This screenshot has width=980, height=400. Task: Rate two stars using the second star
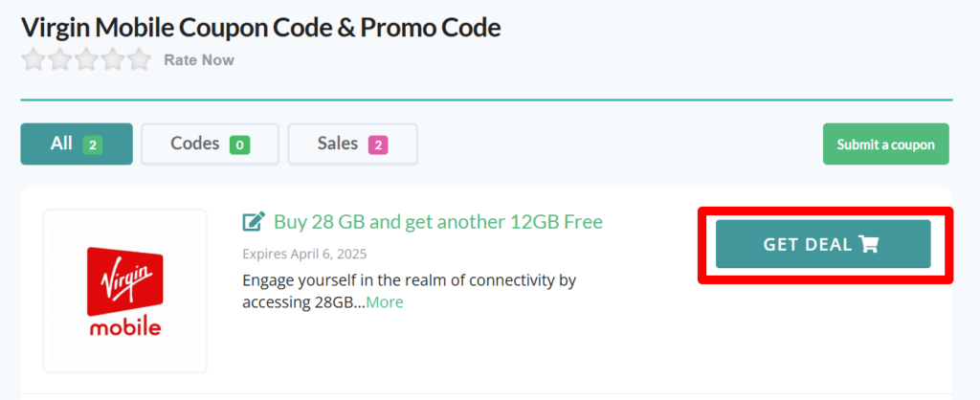pos(60,59)
